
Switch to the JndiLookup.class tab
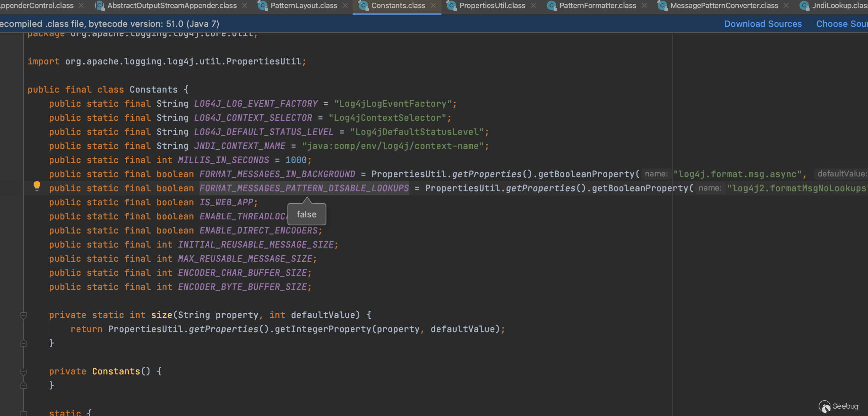(839, 6)
